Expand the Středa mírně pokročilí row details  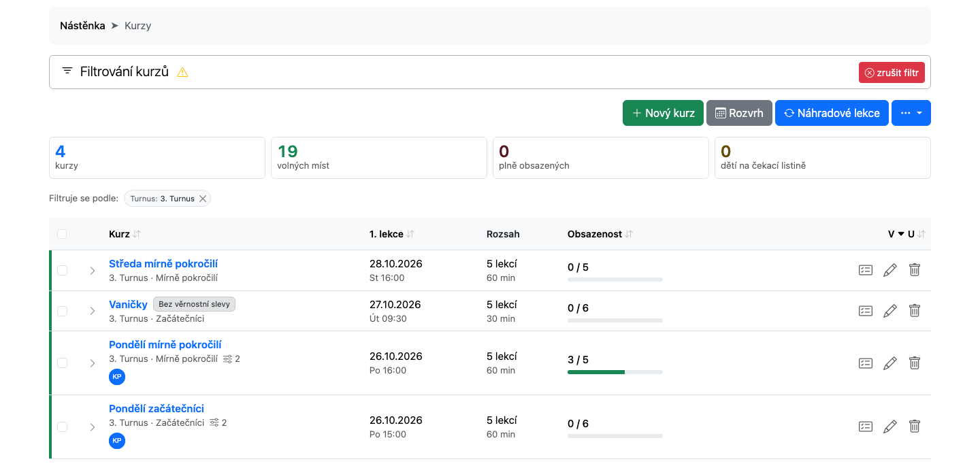pos(93,271)
